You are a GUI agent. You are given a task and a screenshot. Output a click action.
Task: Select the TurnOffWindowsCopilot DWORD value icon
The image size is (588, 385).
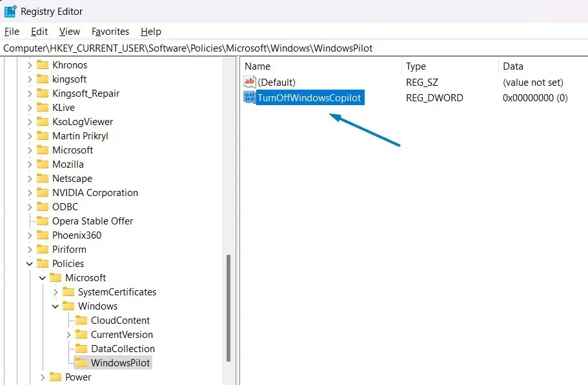(249, 98)
